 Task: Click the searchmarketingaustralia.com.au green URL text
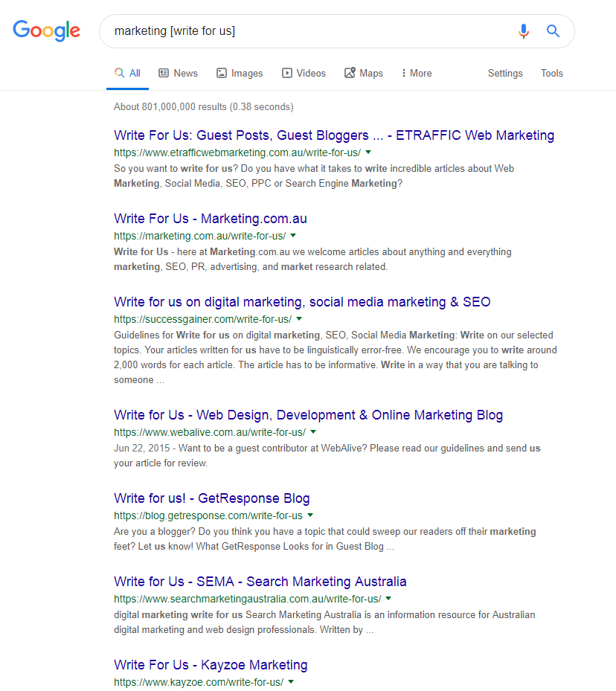pyautogui.click(x=248, y=599)
